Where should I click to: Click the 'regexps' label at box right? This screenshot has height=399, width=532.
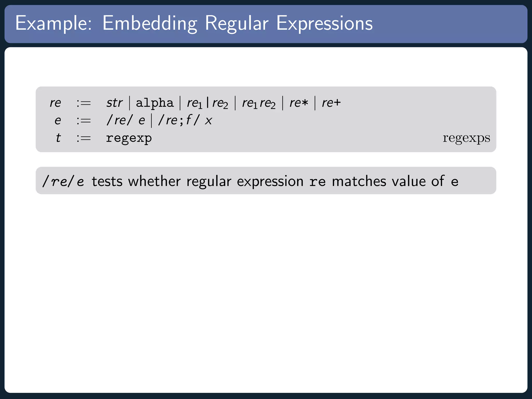(467, 138)
